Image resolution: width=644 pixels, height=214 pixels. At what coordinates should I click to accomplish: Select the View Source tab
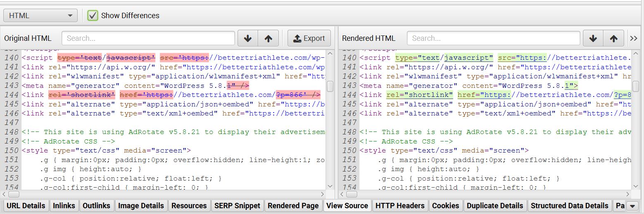[347, 206]
